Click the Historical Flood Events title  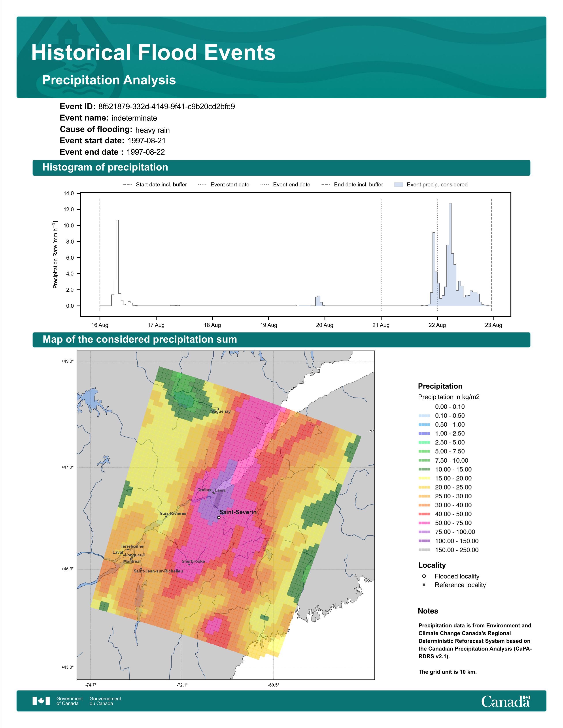153,53
